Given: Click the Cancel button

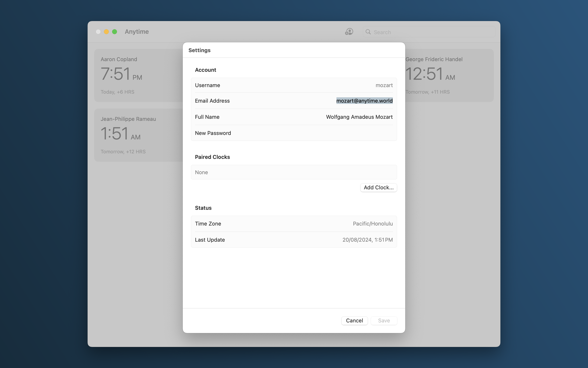Looking at the screenshot, I should pos(354,321).
